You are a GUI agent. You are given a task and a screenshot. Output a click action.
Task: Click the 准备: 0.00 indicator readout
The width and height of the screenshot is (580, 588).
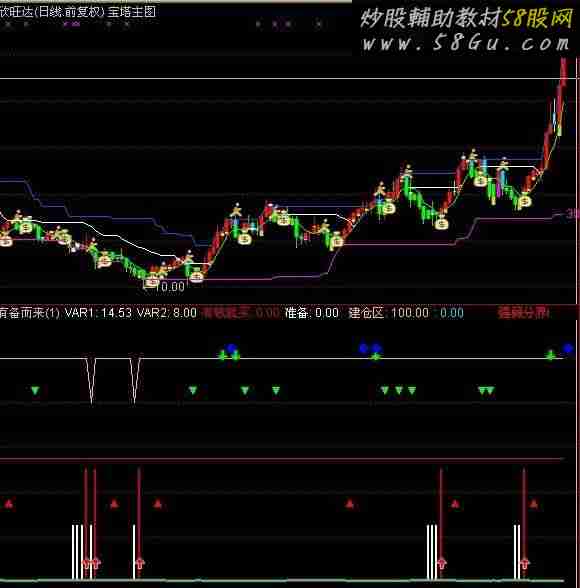coord(312,313)
